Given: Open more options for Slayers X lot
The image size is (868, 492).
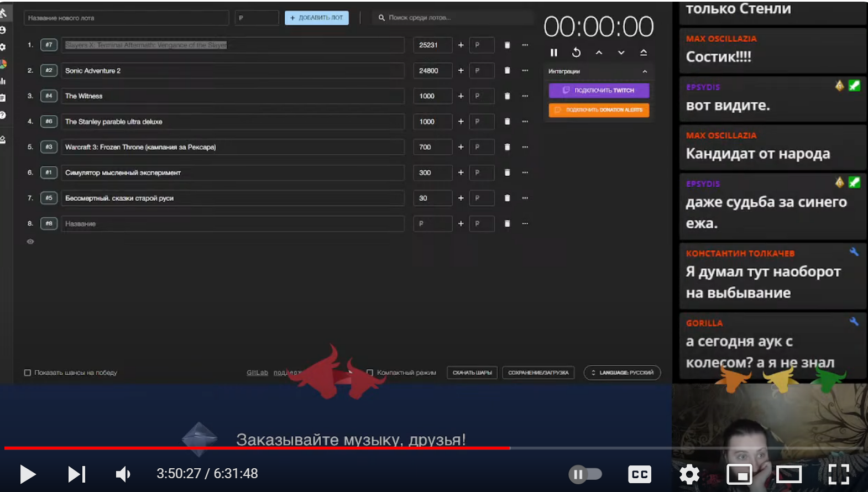Looking at the screenshot, I should (x=525, y=45).
